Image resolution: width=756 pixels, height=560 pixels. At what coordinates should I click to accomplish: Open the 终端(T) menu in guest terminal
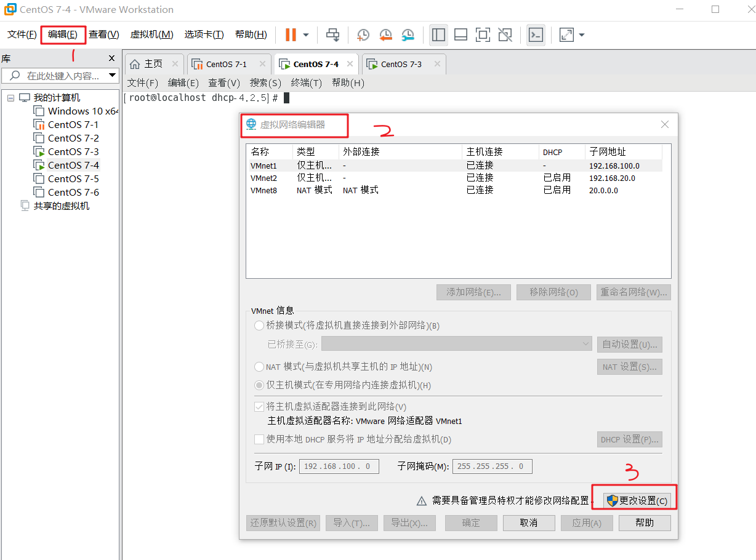pos(307,82)
